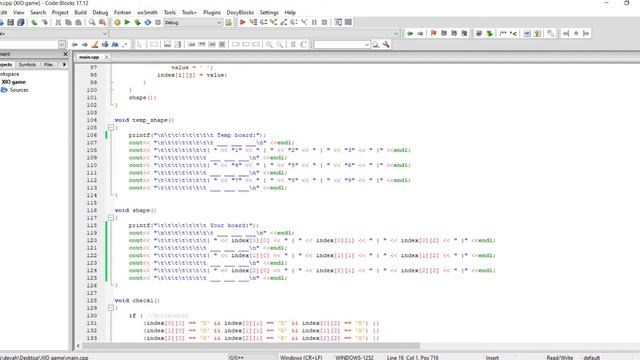Click the Insert mode status bar entry

tap(492, 358)
